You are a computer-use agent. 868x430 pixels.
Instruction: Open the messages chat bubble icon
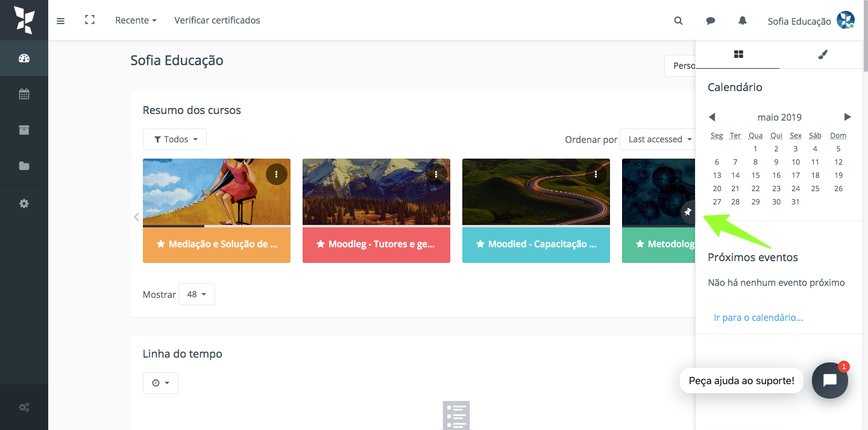(711, 21)
